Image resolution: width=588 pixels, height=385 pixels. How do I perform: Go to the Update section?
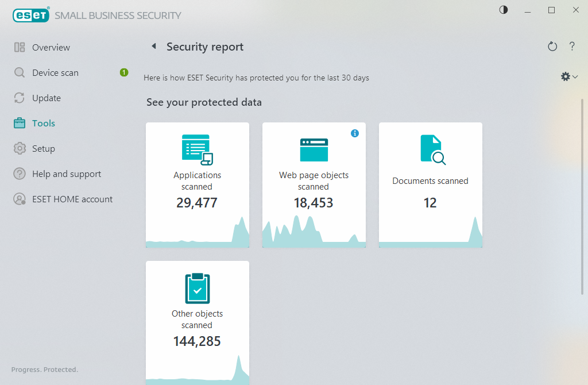pos(47,98)
